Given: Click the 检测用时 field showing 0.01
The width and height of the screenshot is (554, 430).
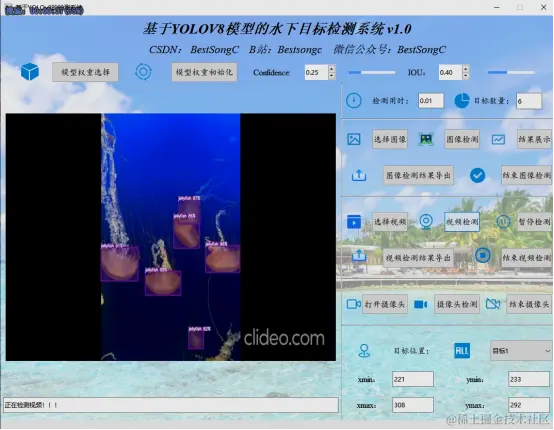Looking at the screenshot, I should (x=431, y=101).
